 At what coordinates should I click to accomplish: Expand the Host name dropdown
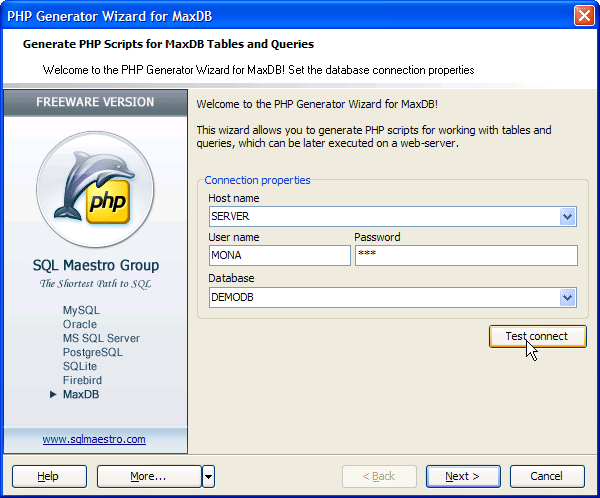coord(568,216)
